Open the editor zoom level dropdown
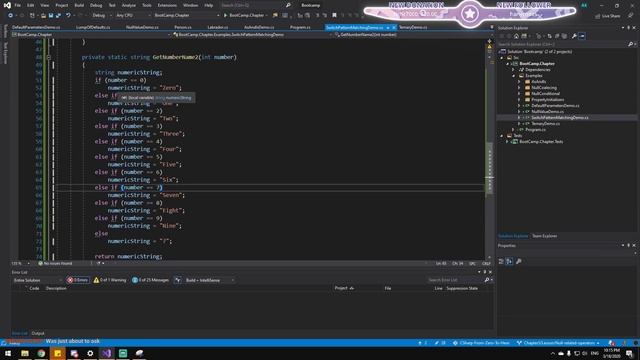The width and height of the screenshot is (640, 360). 20,264
